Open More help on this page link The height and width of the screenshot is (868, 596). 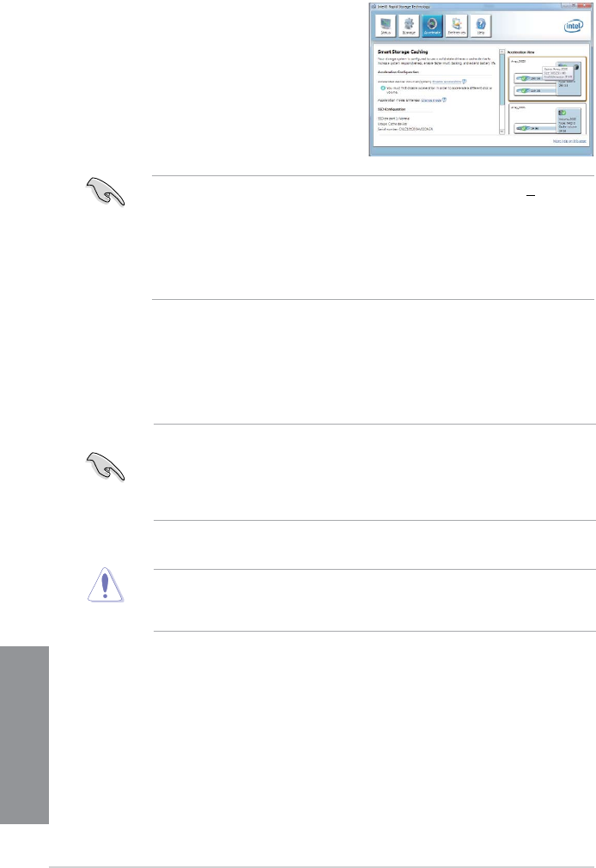point(569,141)
